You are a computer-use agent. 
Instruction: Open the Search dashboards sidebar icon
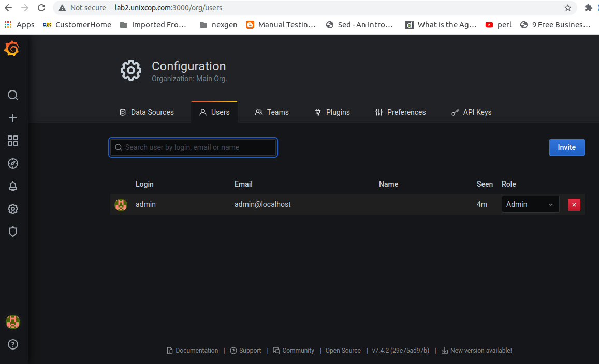tap(13, 95)
